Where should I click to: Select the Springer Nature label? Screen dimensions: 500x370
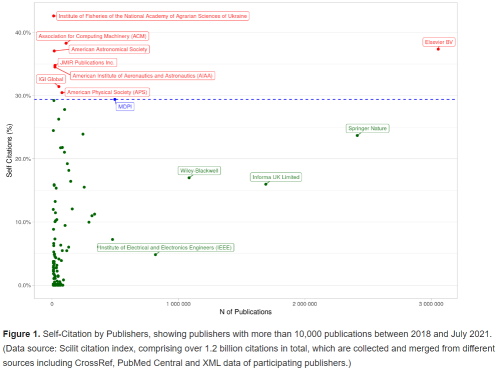[x=368, y=128]
